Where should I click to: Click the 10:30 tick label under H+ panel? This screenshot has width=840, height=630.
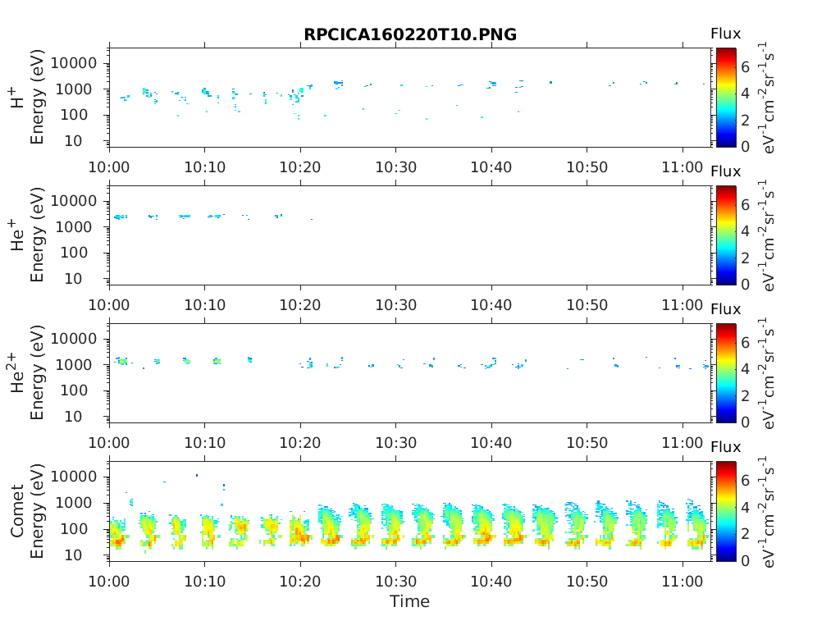(396, 167)
